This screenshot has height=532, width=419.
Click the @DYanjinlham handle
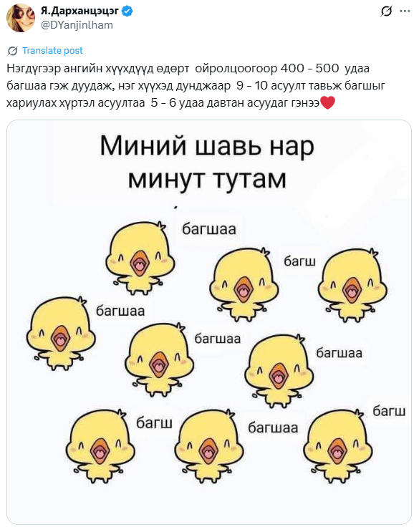click(x=77, y=25)
